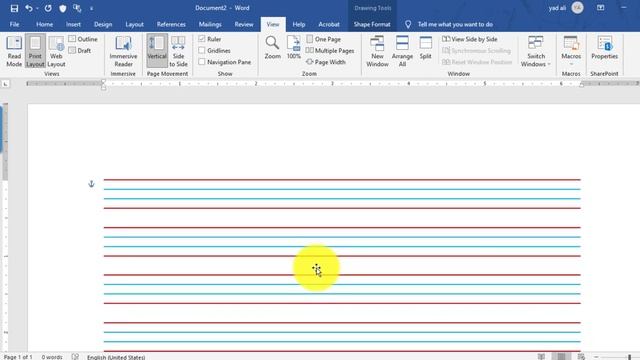Open the Zoom dialog
Image resolution: width=640 pixels, height=360 pixels.
(272, 47)
